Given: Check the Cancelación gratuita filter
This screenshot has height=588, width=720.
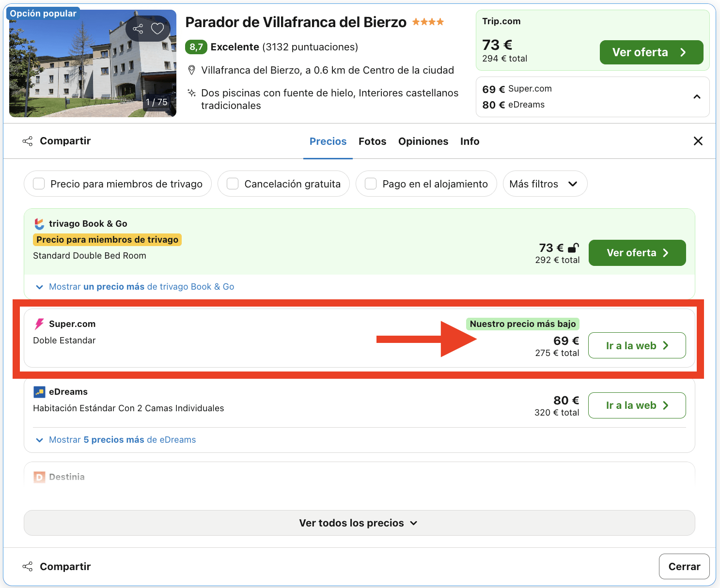Looking at the screenshot, I should (x=232, y=184).
